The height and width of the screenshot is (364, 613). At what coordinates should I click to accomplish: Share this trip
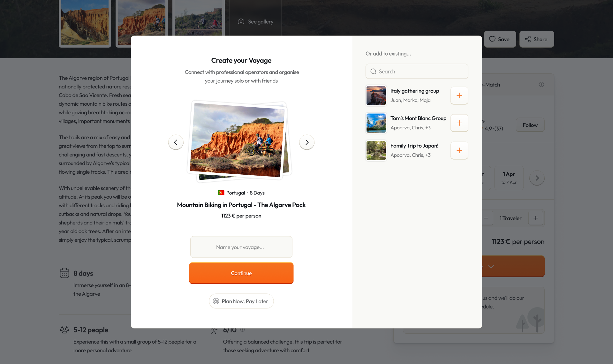pyautogui.click(x=536, y=39)
